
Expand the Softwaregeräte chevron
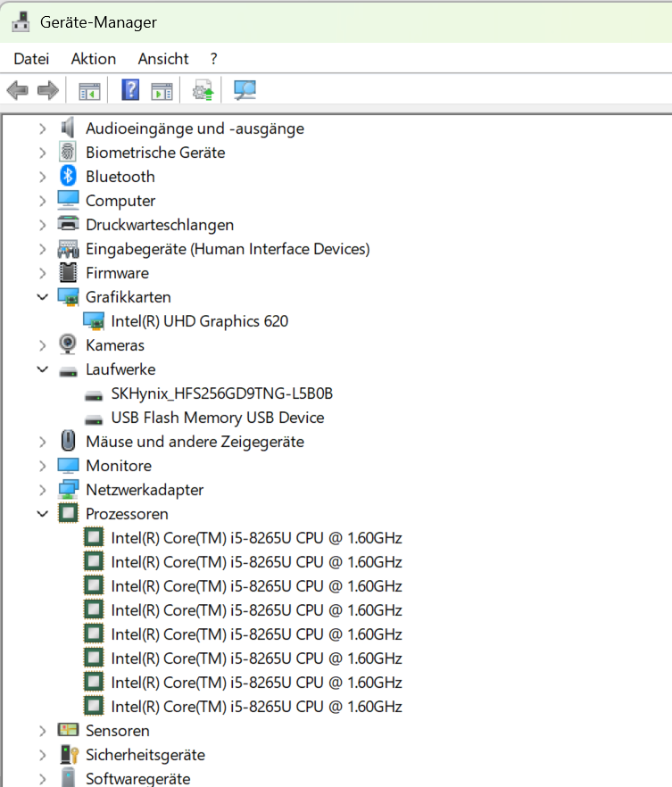tap(43, 780)
